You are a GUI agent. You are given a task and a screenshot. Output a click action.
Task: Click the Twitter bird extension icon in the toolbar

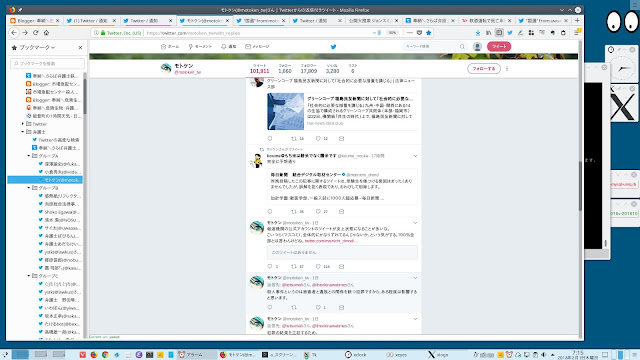tap(510, 33)
